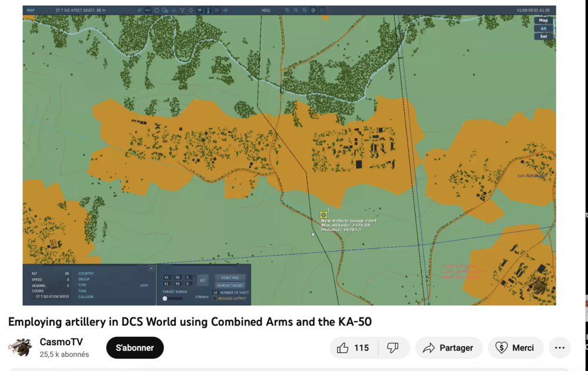Click first-row minutes field showing 58
The height and width of the screenshot is (371, 588).
point(178,278)
